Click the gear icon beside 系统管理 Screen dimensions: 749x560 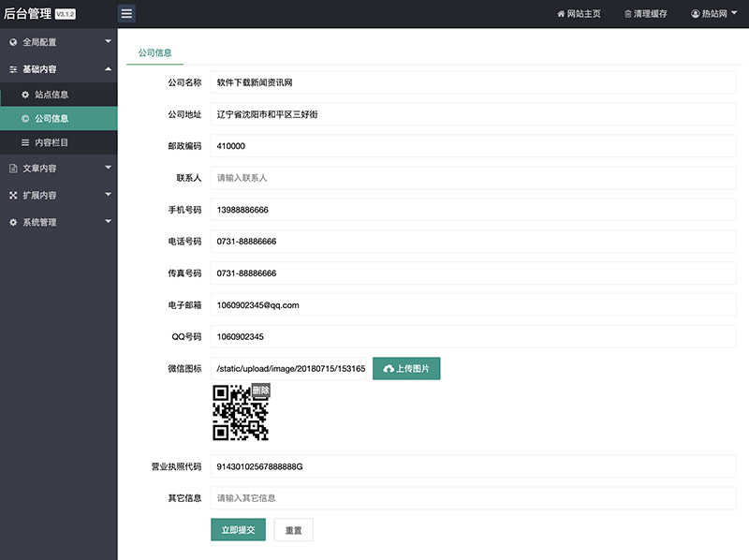tap(13, 222)
